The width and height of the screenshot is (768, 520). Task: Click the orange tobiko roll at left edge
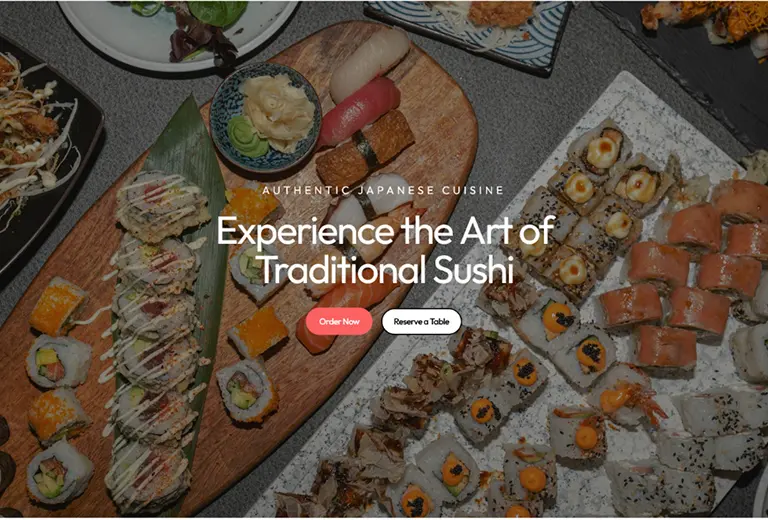click(58, 305)
